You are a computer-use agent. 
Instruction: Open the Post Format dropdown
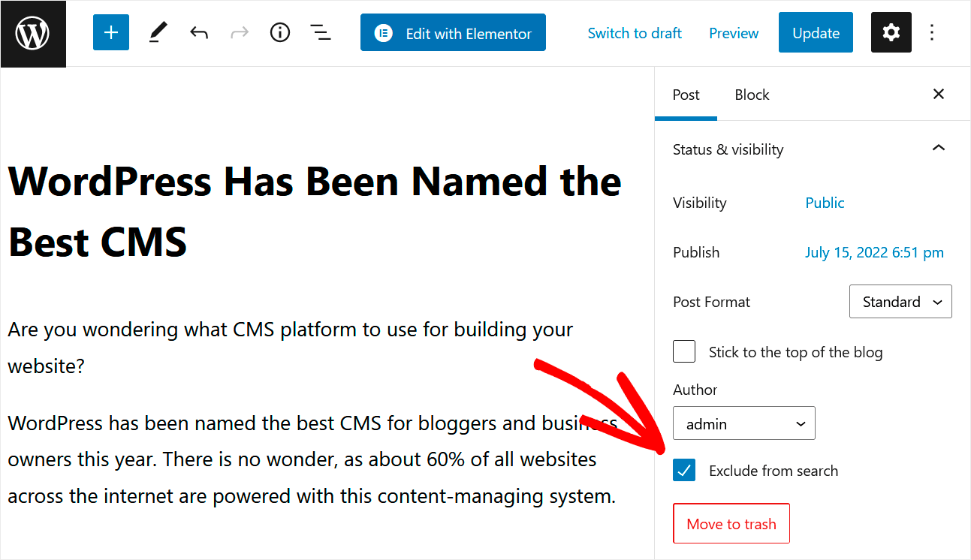tap(900, 301)
